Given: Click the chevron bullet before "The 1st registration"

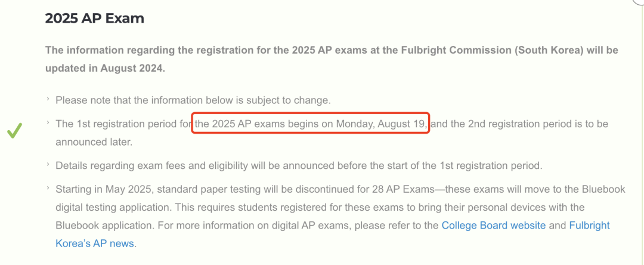Looking at the screenshot, I should coord(48,122).
